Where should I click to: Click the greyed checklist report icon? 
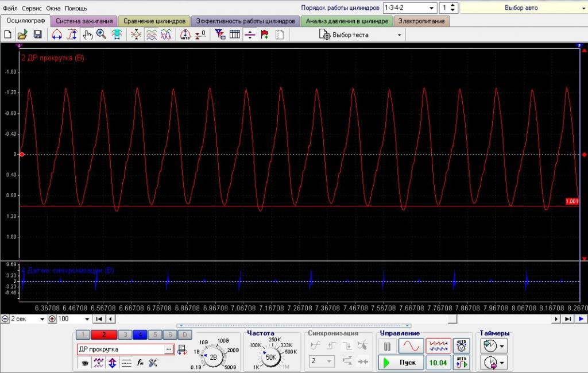click(x=280, y=35)
